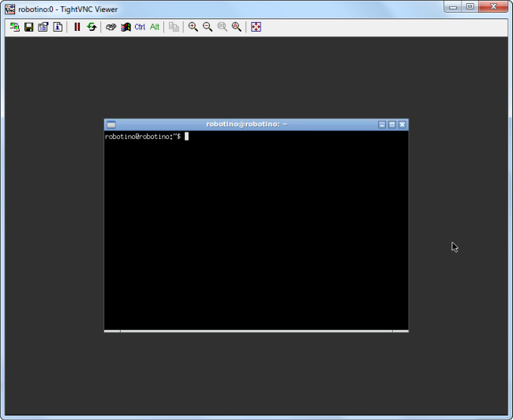The height and width of the screenshot is (420, 513).
Task: Enable auto zoom with the magnifier icon
Action: click(236, 27)
